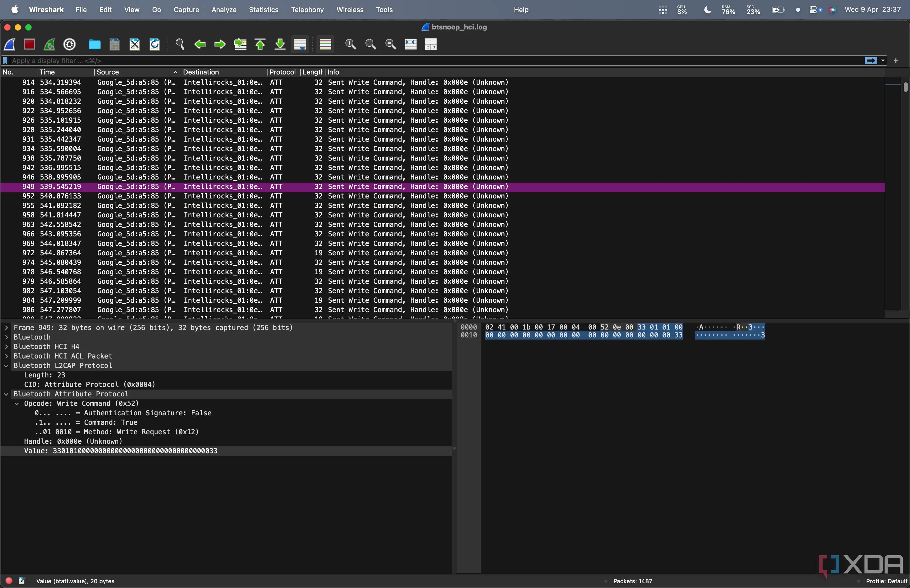Screen dimensions: 910x588
Task: Open the Statistics menu
Action: (x=264, y=9)
